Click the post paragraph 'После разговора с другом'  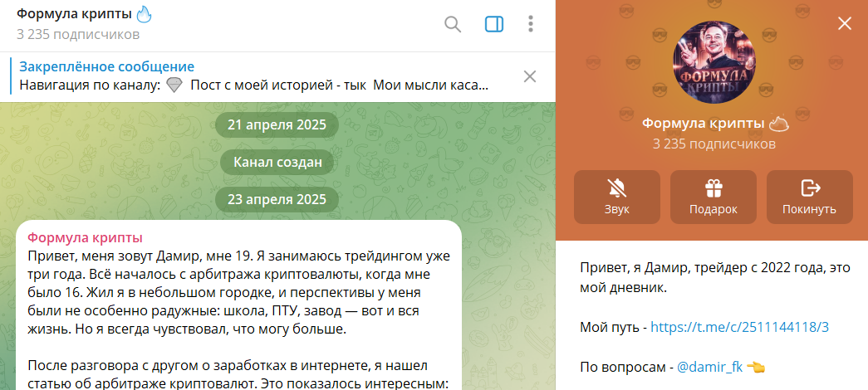coord(238,375)
